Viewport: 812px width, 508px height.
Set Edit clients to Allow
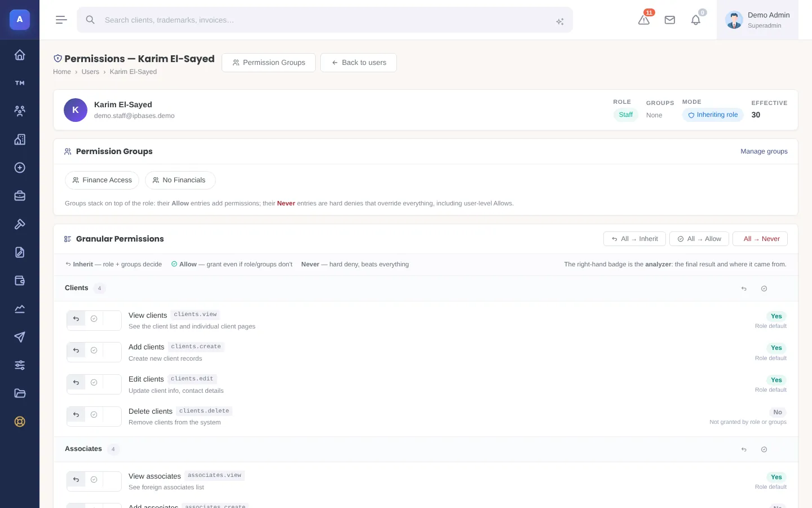pyautogui.click(x=94, y=383)
